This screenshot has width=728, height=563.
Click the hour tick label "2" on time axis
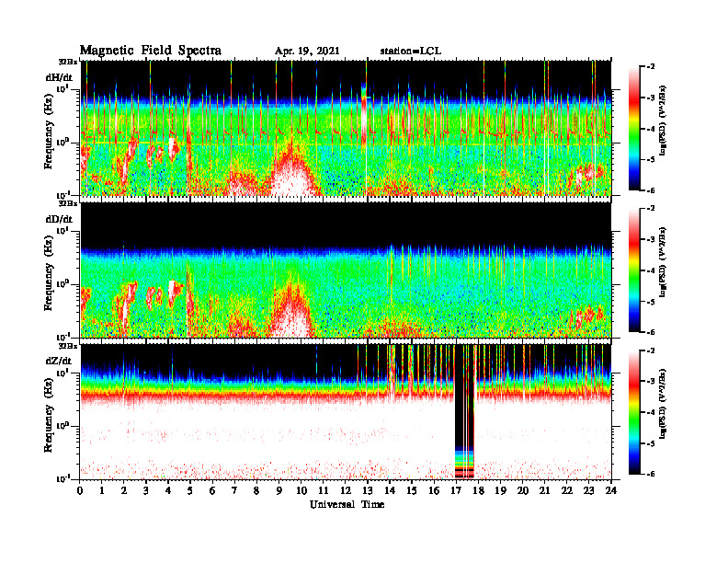pos(124,491)
